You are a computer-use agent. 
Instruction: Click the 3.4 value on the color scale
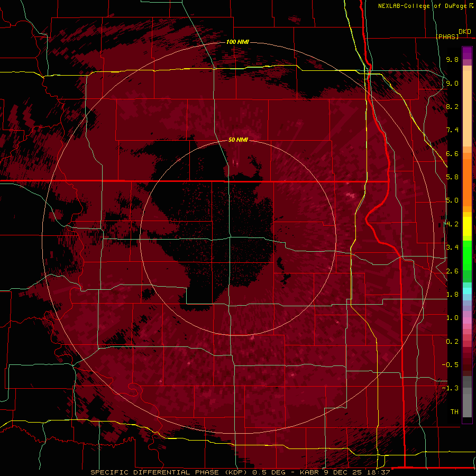[452, 248]
